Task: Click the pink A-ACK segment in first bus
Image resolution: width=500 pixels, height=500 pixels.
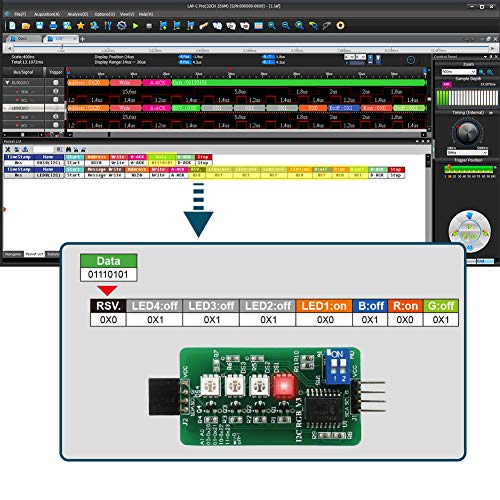Action: tap(157, 82)
